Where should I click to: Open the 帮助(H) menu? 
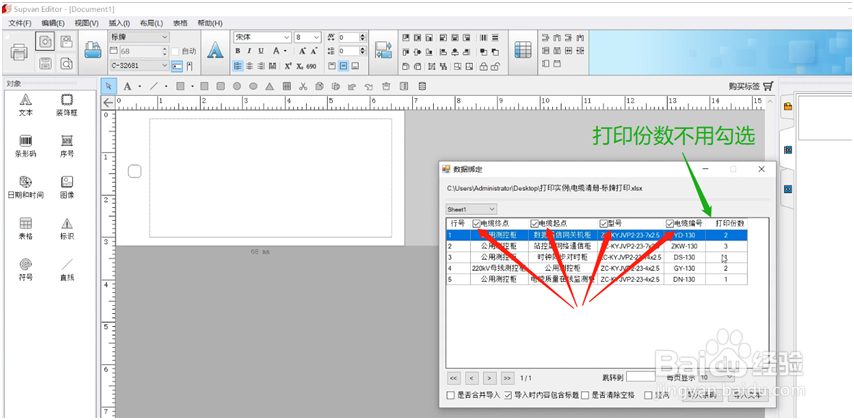point(210,23)
